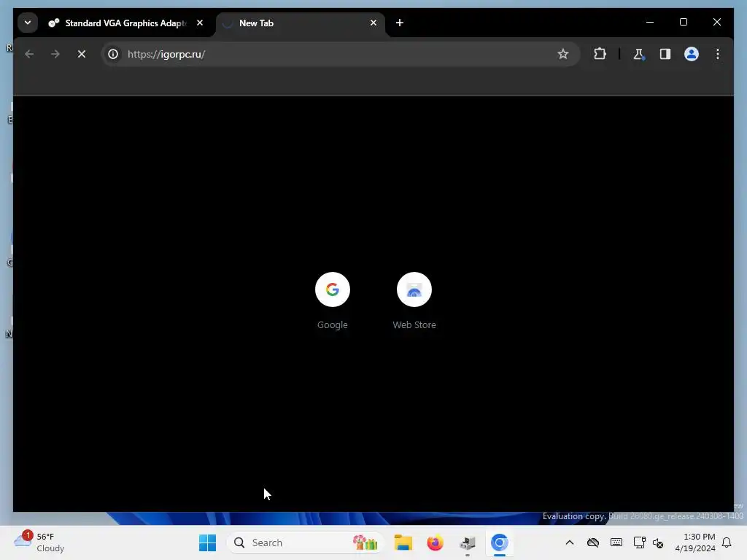The height and width of the screenshot is (560, 747).
Task: Open the clock showing 1:30 PM
Action: coord(695,542)
